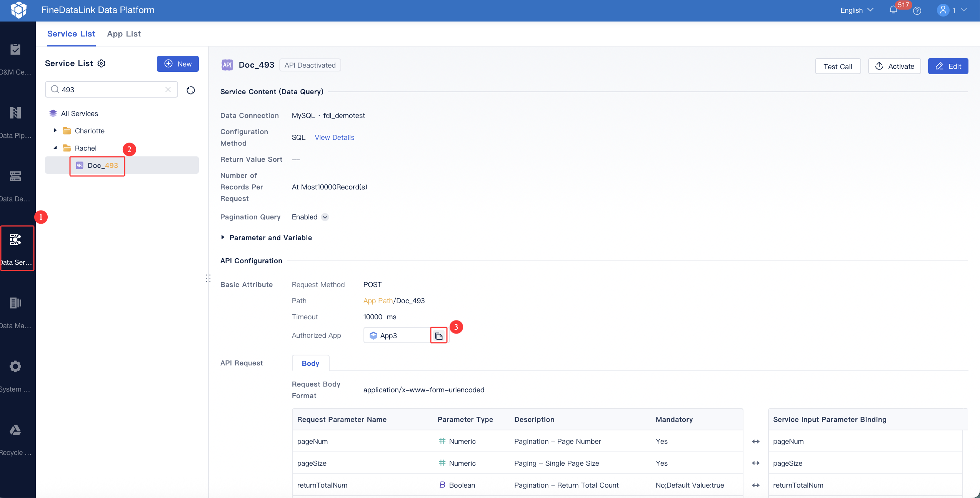Focus the service search field
Image resolution: width=980 pixels, height=498 pixels.
click(112, 90)
